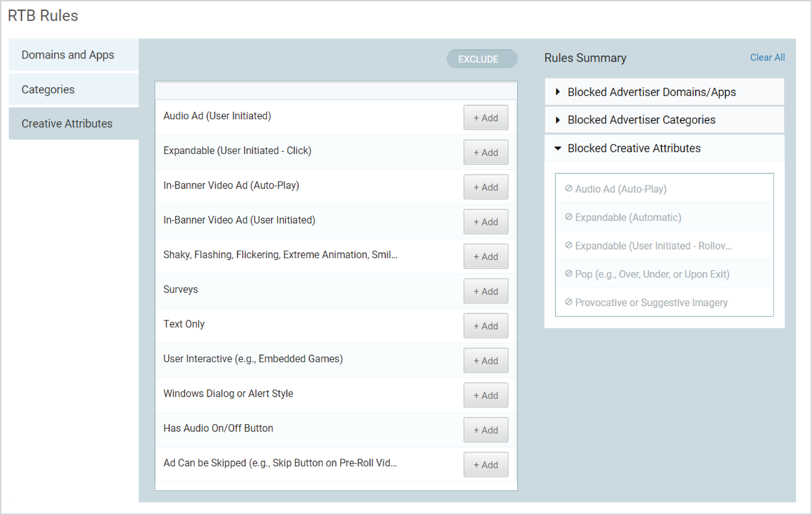Screen dimensions: 812x515
Task: Click the Text Only row label
Action: pyautogui.click(x=184, y=324)
